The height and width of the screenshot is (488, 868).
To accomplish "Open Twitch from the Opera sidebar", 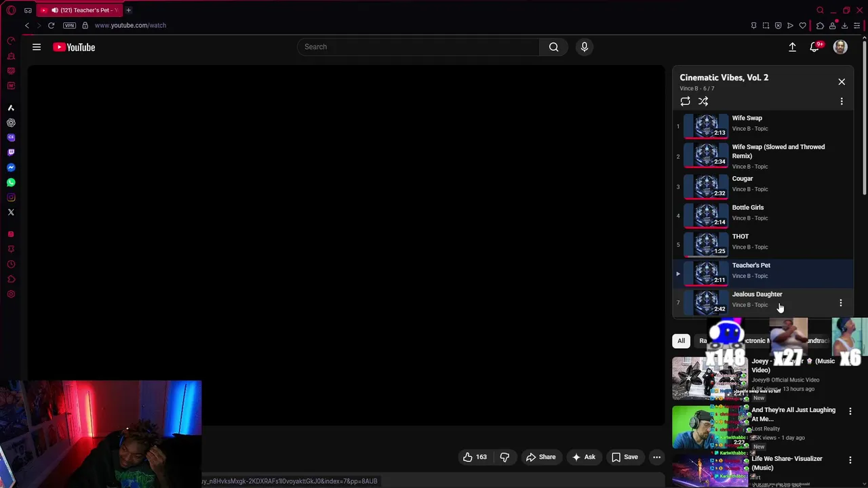I will [11, 152].
